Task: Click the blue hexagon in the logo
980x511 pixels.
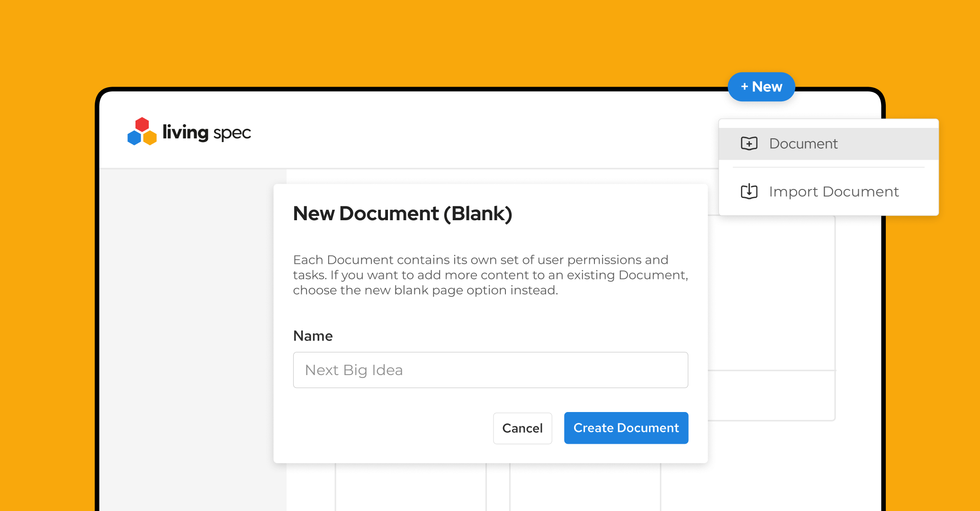Action: [x=135, y=138]
